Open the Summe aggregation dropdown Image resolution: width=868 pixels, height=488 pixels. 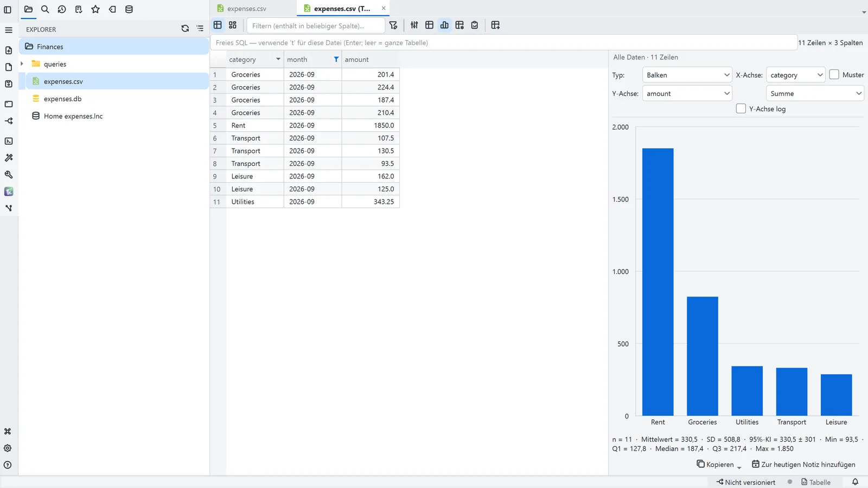[x=815, y=93]
